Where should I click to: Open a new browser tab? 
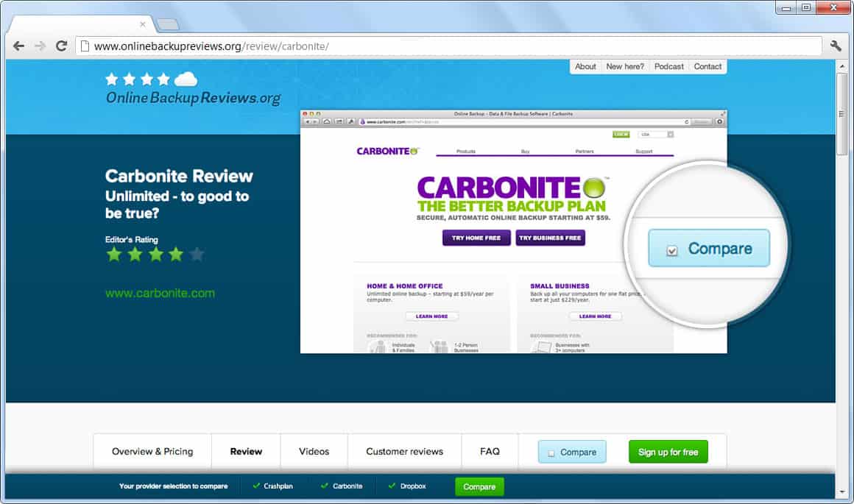tap(168, 24)
